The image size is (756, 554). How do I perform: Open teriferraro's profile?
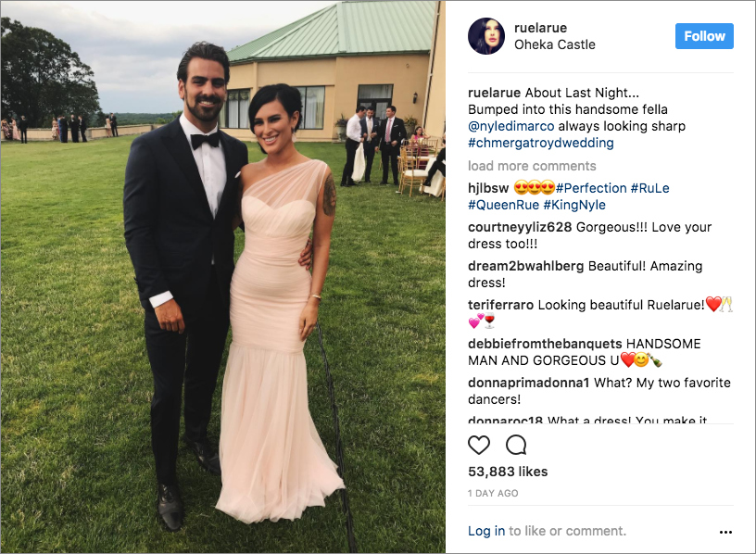coord(500,305)
